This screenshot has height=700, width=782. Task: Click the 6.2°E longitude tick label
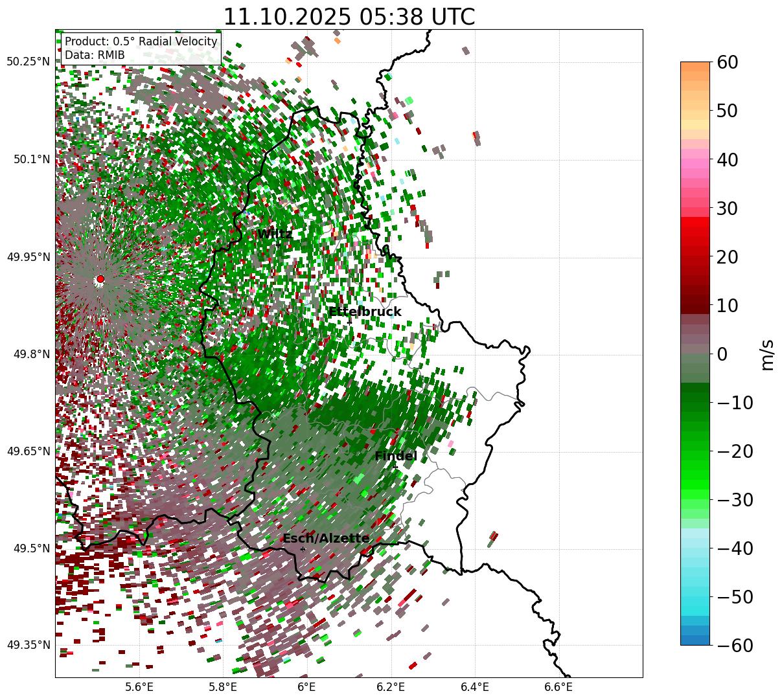(391, 687)
